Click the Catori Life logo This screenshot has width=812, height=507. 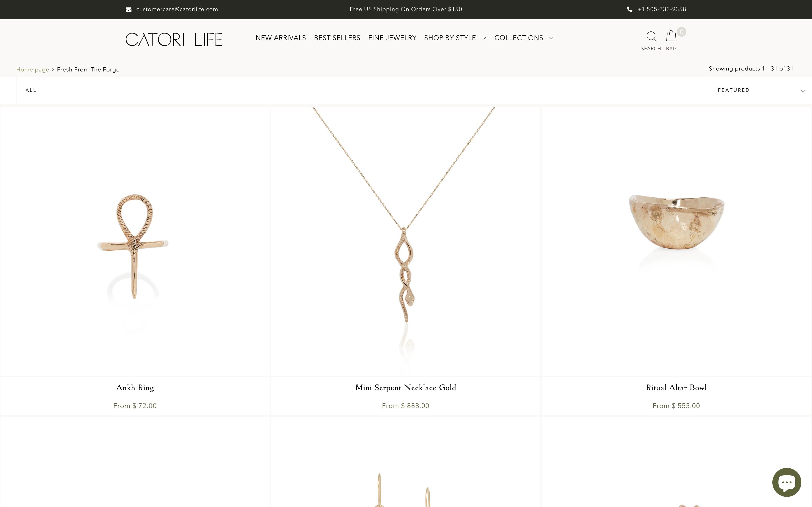(x=174, y=39)
